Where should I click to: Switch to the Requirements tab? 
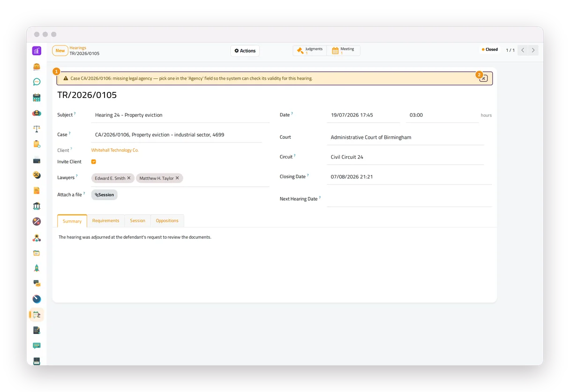tap(105, 221)
